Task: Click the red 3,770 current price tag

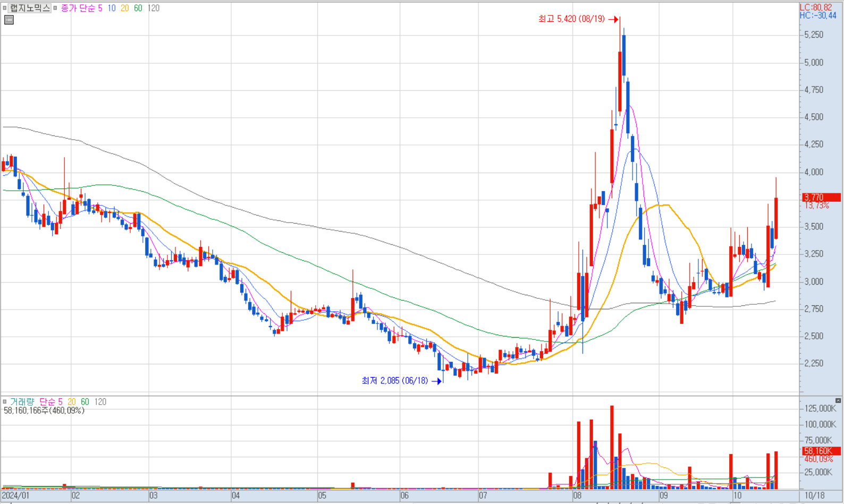Action: [x=821, y=198]
